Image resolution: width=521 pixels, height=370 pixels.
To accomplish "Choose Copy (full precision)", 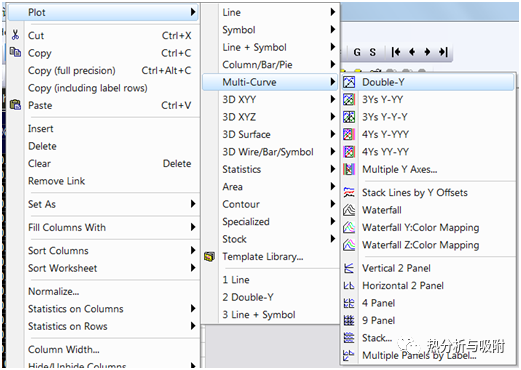I will click(x=103, y=70).
